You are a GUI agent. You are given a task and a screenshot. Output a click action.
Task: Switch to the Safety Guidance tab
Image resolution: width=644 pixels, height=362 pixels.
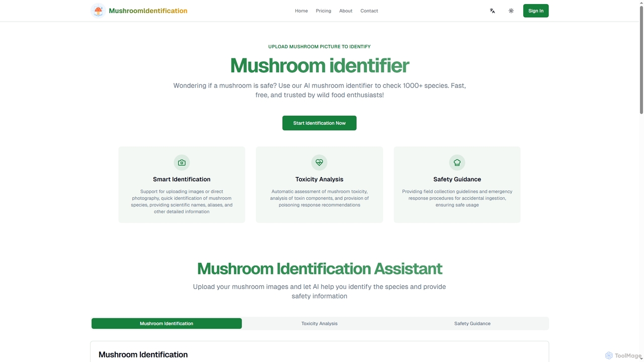point(472,323)
